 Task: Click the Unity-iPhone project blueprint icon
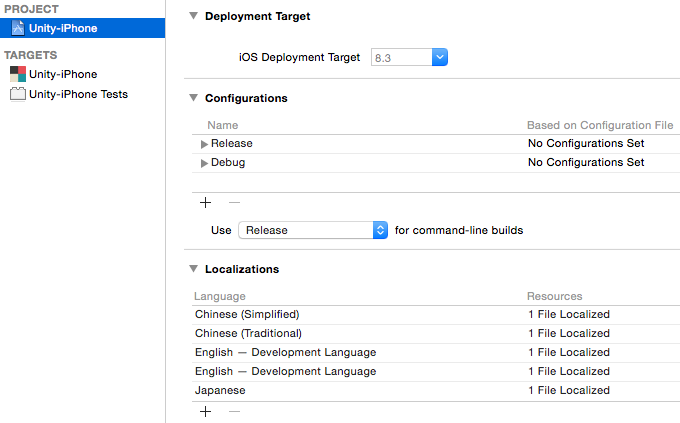[18, 28]
